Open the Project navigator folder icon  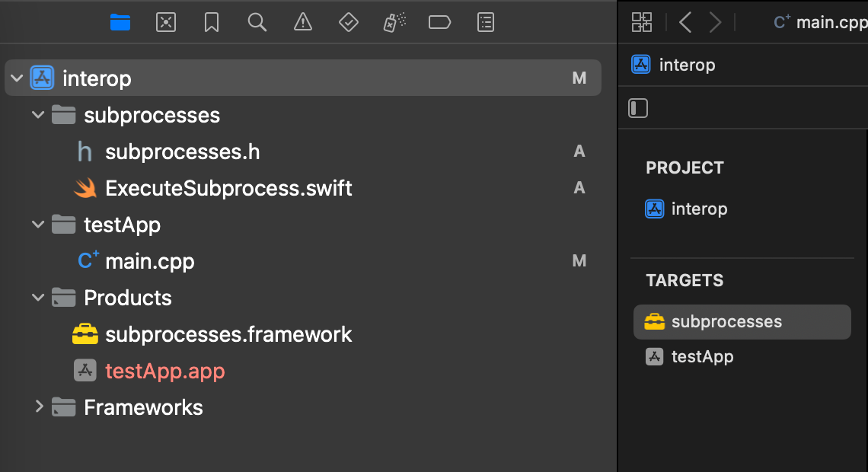point(120,23)
